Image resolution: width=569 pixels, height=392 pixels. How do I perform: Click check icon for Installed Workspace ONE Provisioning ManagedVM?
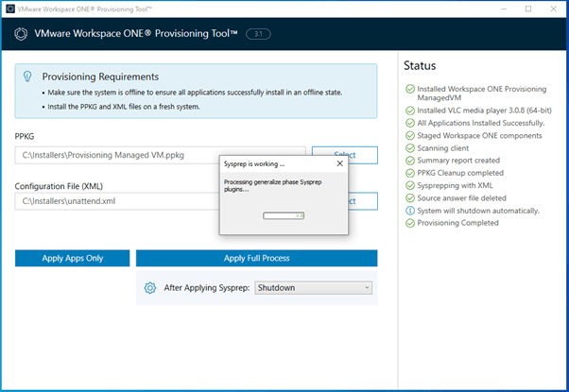point(410,89)
